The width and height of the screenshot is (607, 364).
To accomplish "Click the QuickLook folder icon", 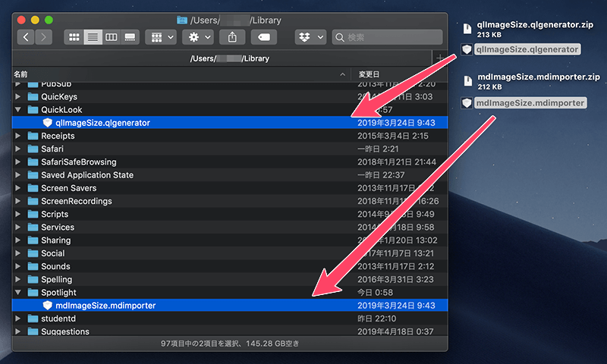I will (x=33, y=109).
